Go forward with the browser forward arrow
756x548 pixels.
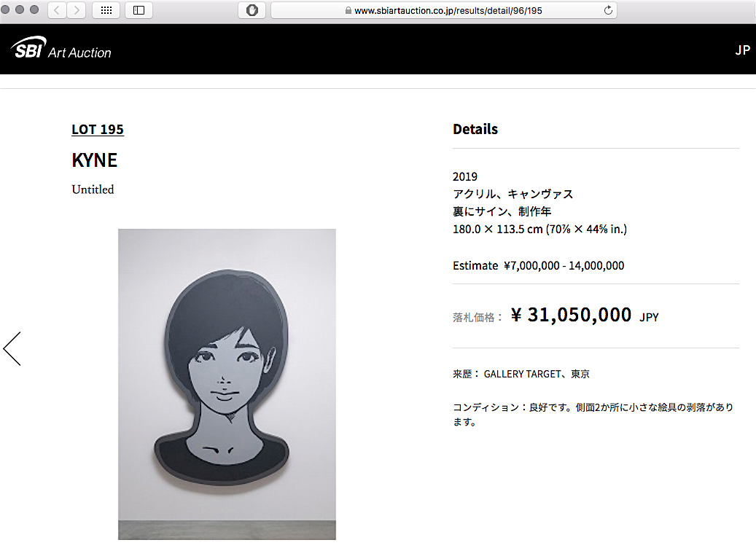[77, 10]
